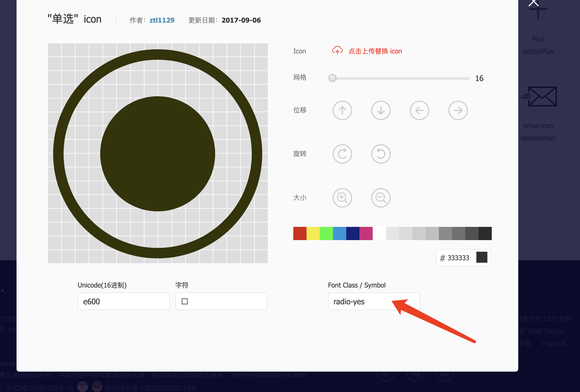This screenshot has height=392, width=580.
Task: Shift icon right with the arrow button
Action: 458,111
